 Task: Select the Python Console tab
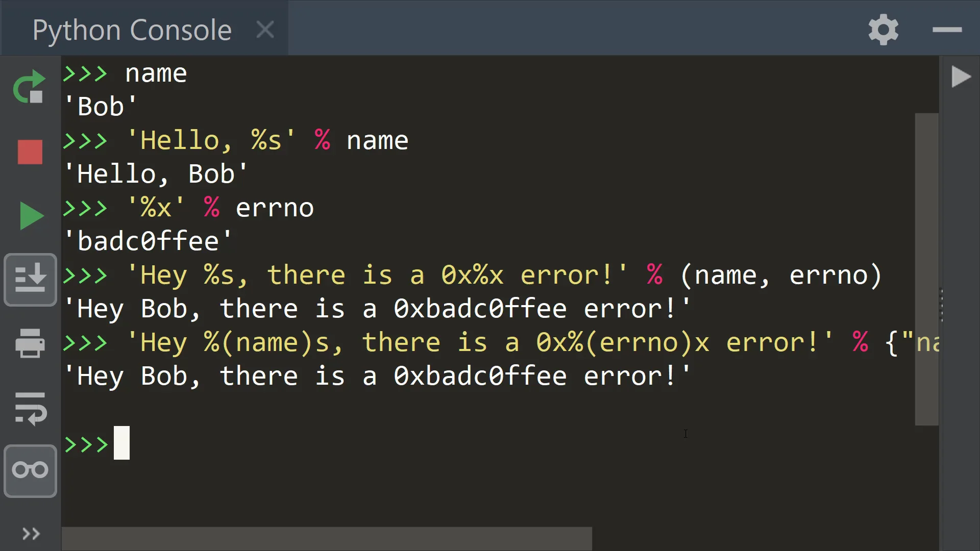click(132, 30)
